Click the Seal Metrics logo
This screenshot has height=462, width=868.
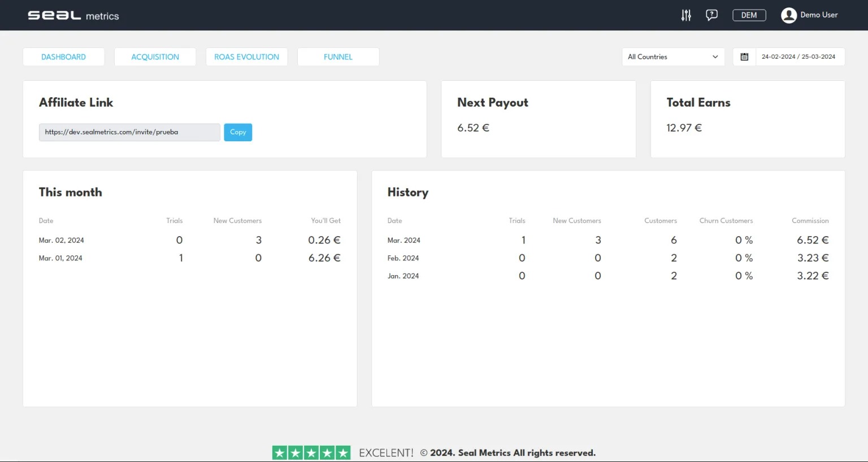tap(73, 15)
